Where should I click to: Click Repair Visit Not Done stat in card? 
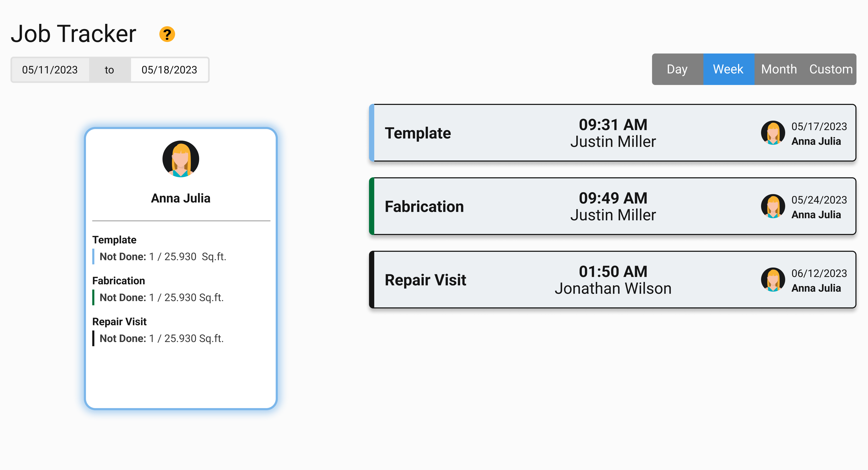tap(161, 338)
